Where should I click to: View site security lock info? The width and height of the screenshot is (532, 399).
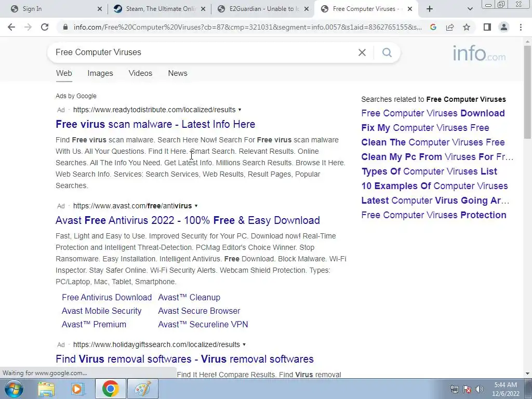[x=65, y=27]
